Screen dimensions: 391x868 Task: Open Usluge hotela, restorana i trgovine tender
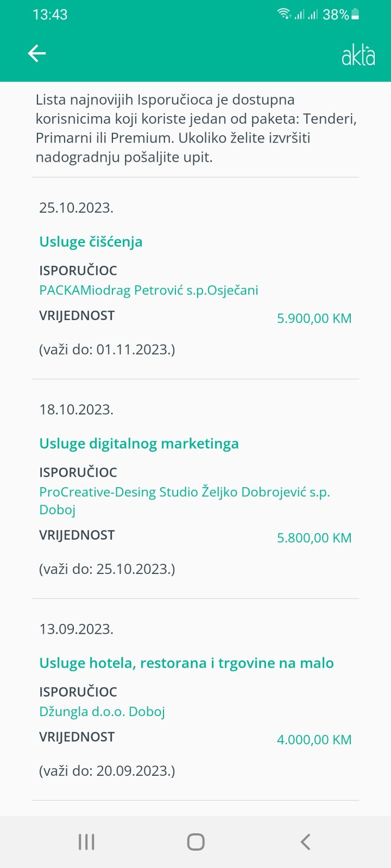pos(186,663)
